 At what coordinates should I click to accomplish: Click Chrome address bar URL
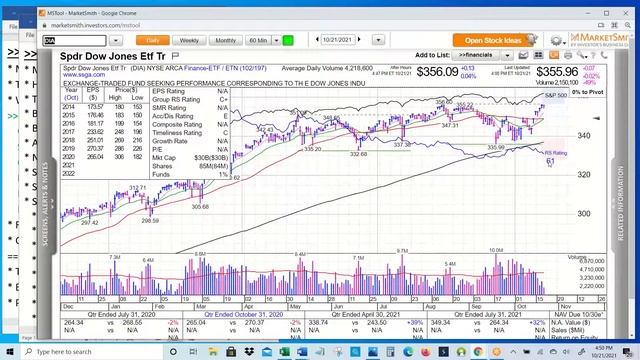(x=96, y=25)
